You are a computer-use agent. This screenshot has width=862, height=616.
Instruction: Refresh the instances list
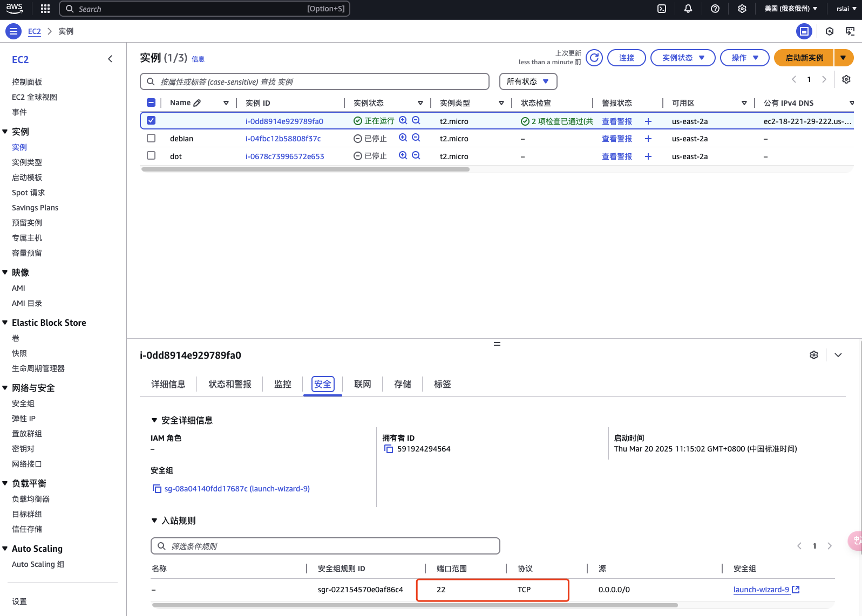(594, 58)
